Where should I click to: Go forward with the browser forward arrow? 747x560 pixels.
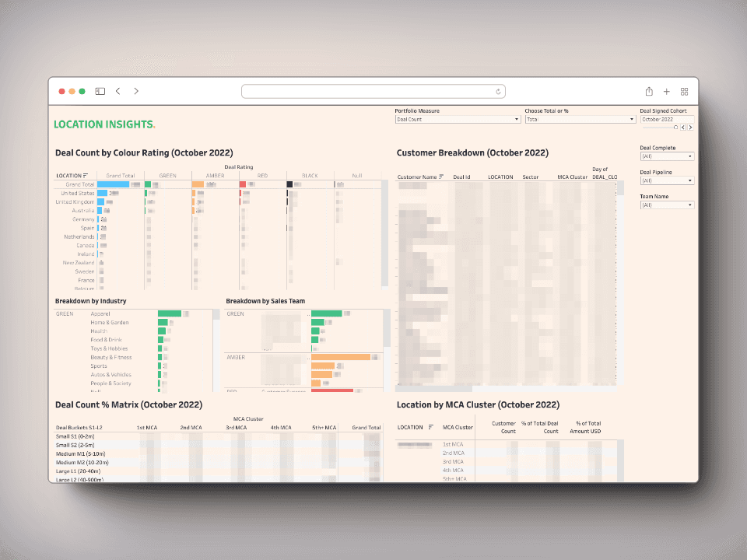(136, 91)
